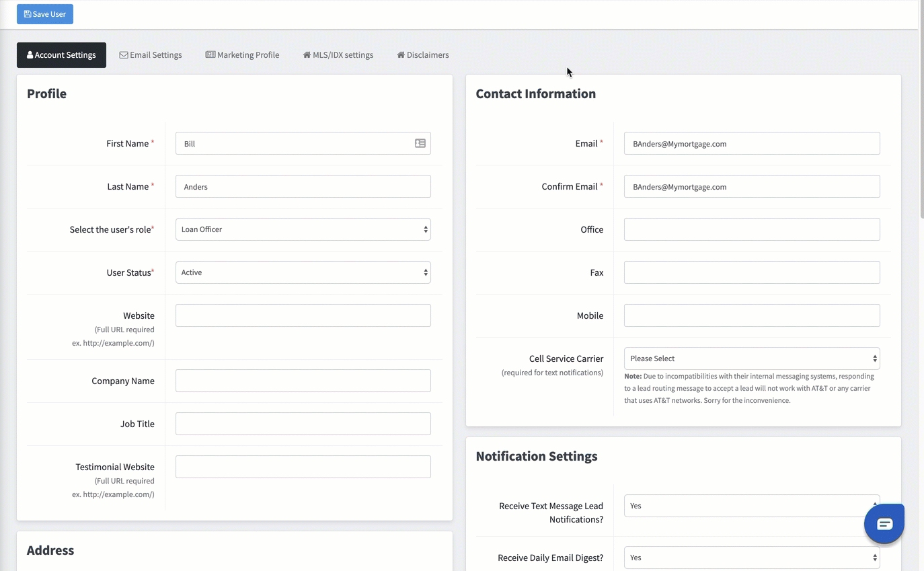Switch to the Disclaimers tab
This screenshot has width=924, height=571.
pyautogui.click(x=422, y=54)
